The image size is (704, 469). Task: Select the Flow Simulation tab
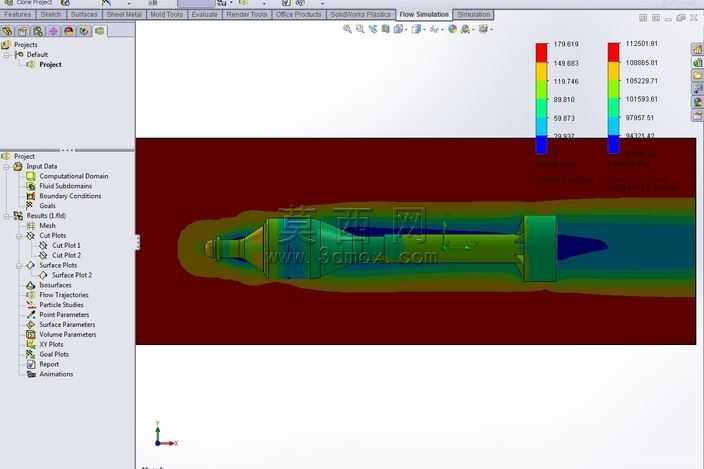[x=424, y=14]
